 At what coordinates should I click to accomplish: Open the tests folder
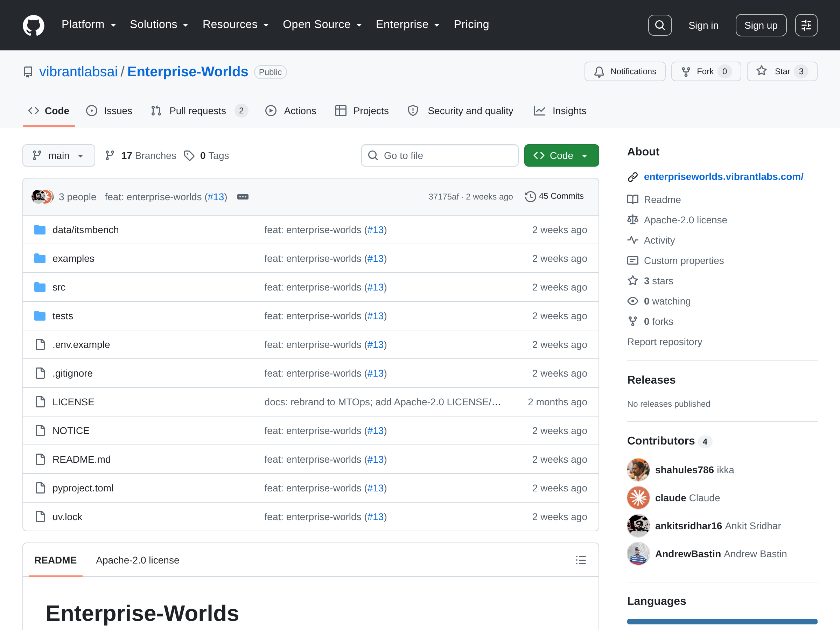63,316
